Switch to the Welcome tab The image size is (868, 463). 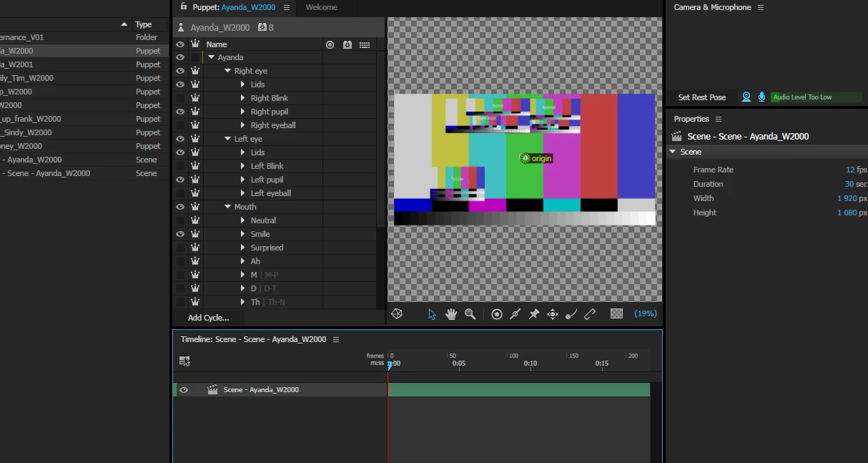click(322, 7)
